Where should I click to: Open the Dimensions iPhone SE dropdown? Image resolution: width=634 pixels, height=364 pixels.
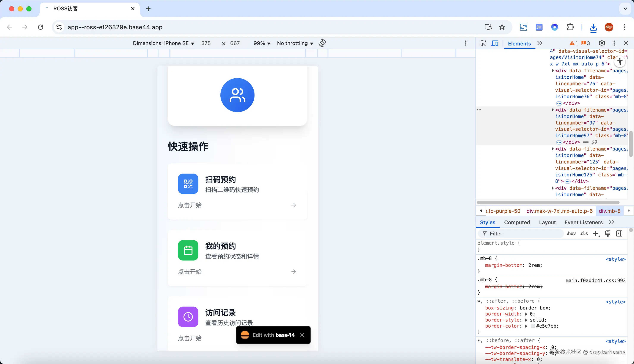pos(163,43)
